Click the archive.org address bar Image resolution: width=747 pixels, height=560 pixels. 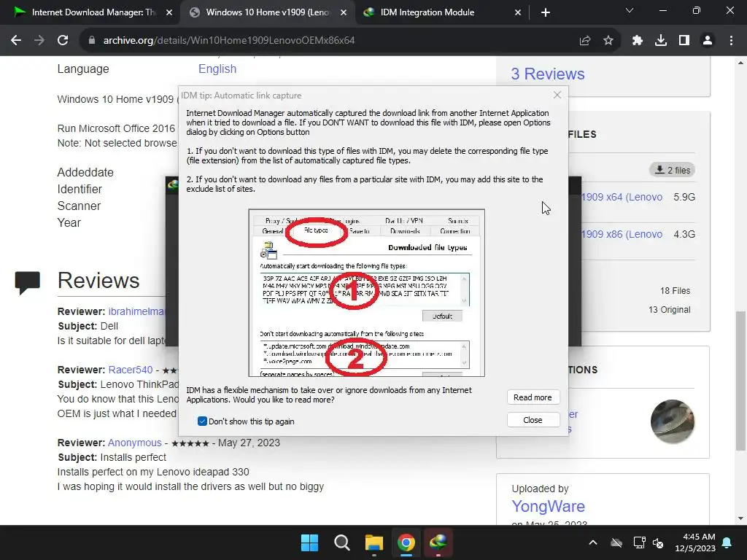(333, 41)
